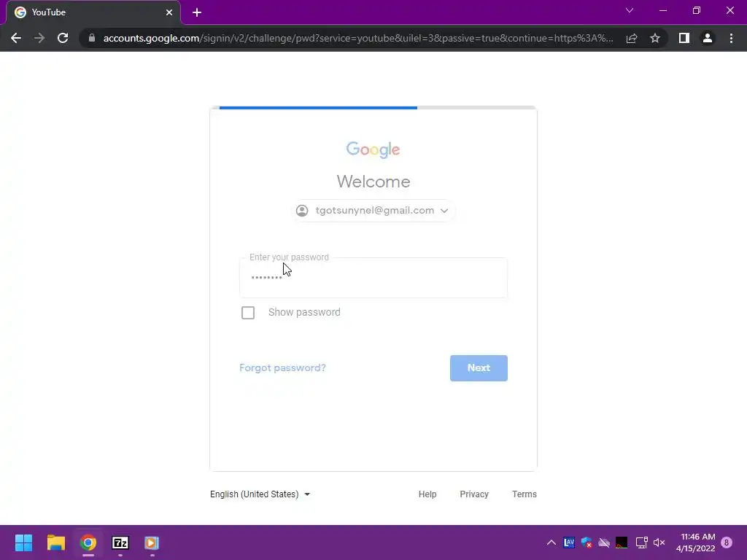Bookmark this page with the star icon

[655, 38]
